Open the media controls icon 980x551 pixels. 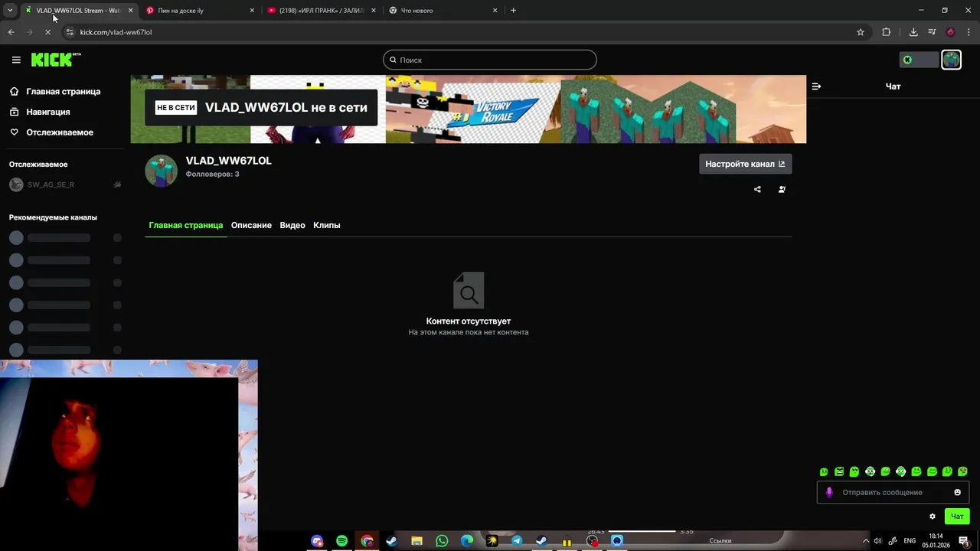(932, 32)
